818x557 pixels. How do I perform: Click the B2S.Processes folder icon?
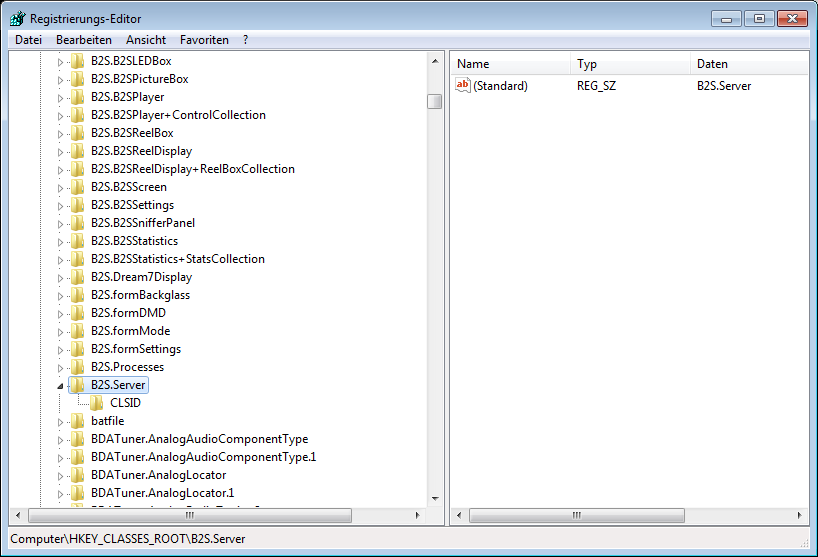(x=77, y=367)
